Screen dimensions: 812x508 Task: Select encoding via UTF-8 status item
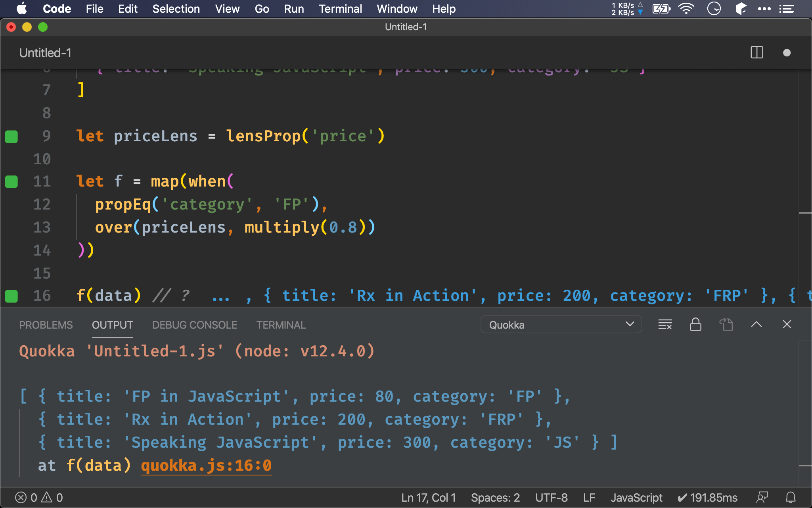point(552,498)
